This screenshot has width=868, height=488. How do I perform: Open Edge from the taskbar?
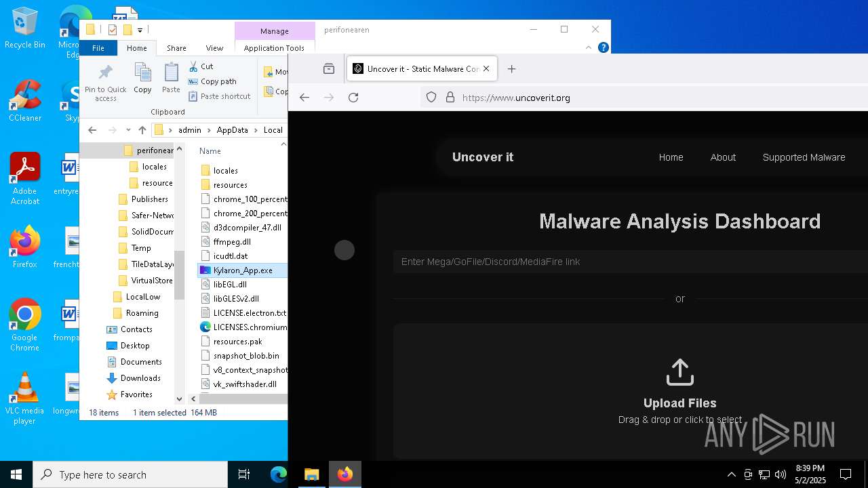pyautogui.click(x=279, y=474)
